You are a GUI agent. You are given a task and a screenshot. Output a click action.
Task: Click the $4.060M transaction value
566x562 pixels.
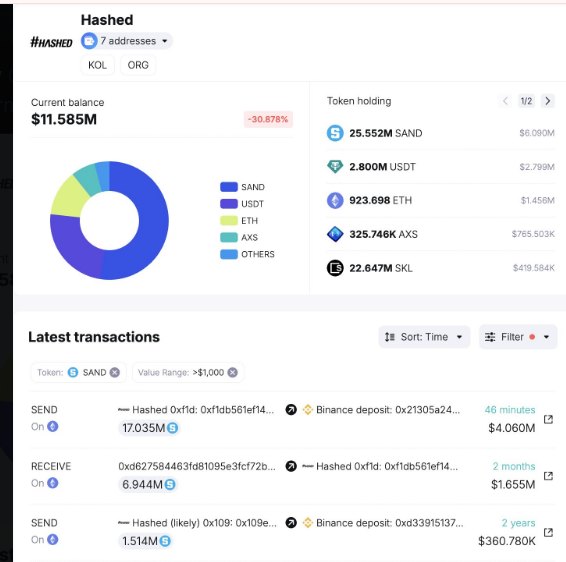tap(511, 428)
